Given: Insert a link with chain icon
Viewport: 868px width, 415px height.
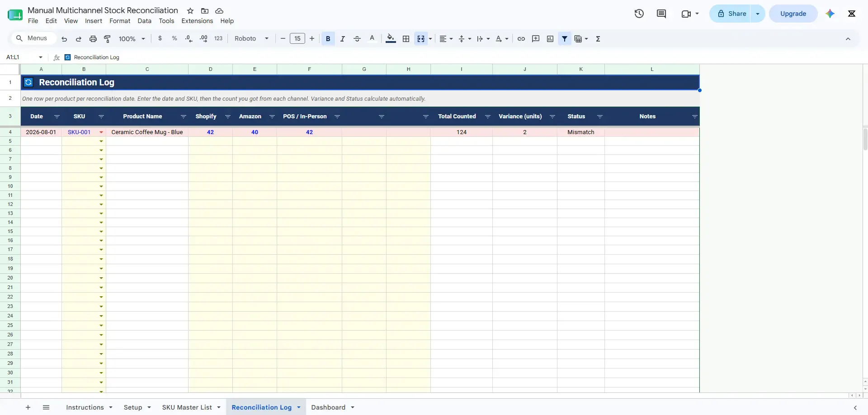Looking at the screenshot, I should 521,39.
